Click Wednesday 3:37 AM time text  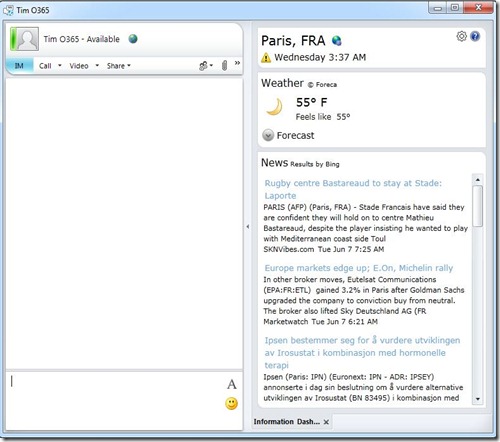[x=320, y=57]
